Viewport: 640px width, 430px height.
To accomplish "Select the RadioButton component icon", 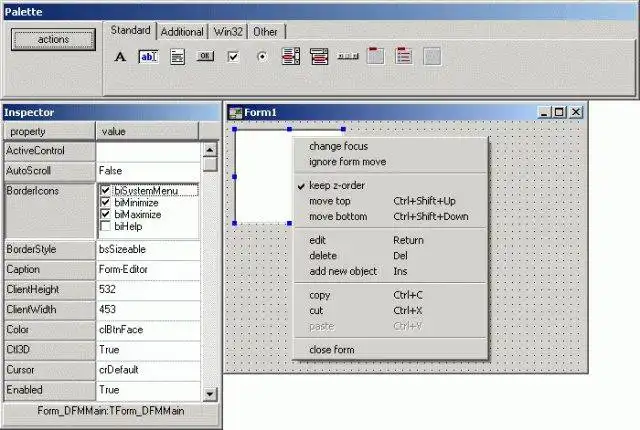I will pos(262,56).
